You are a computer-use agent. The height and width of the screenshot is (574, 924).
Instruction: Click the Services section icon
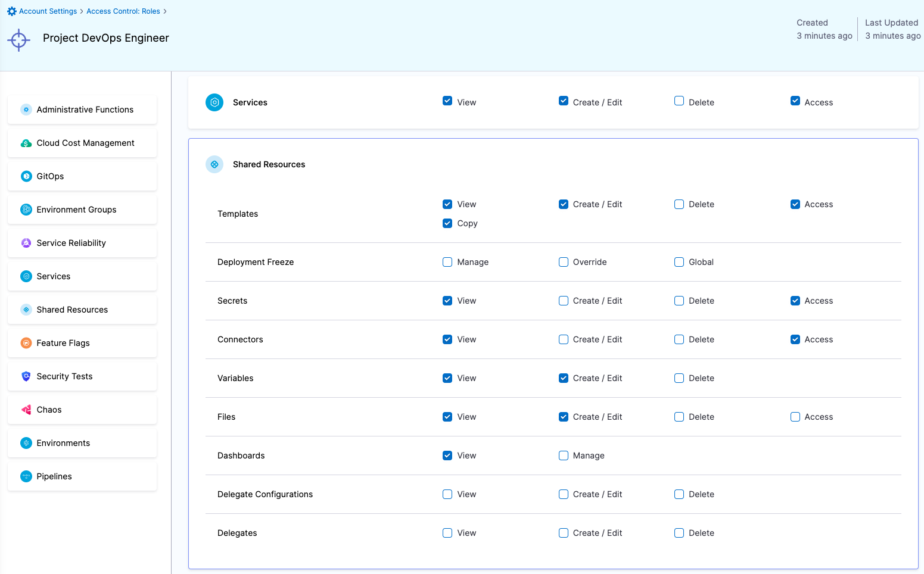tap(214, 102)
